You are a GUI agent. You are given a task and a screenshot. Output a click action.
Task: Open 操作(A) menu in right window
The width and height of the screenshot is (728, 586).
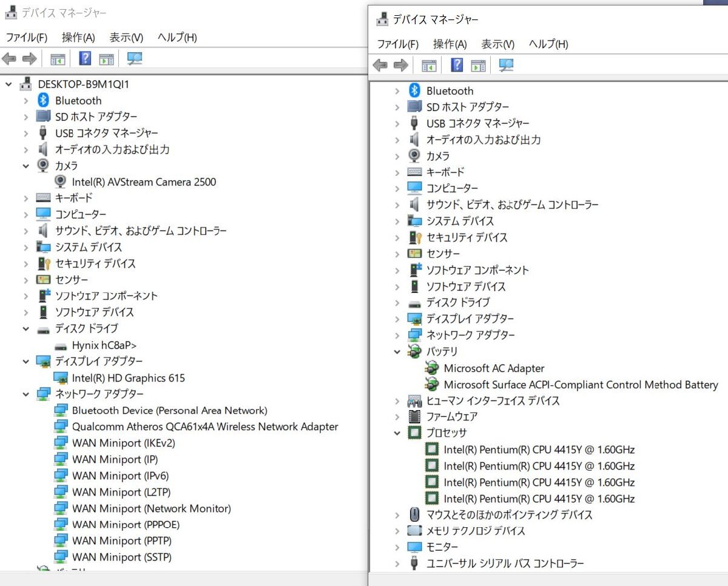click(x=450, y=44)
